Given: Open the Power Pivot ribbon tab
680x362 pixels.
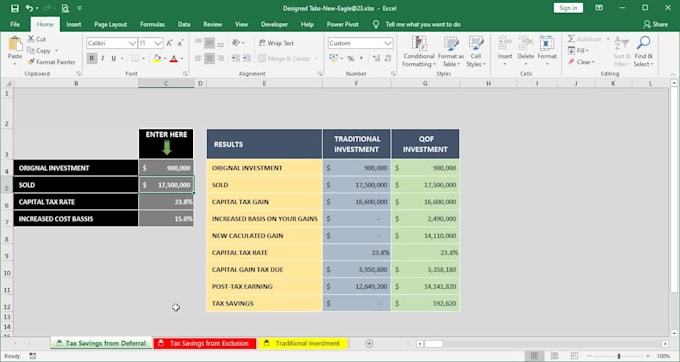Looking at the screenshot, I should tap(343, 24).
